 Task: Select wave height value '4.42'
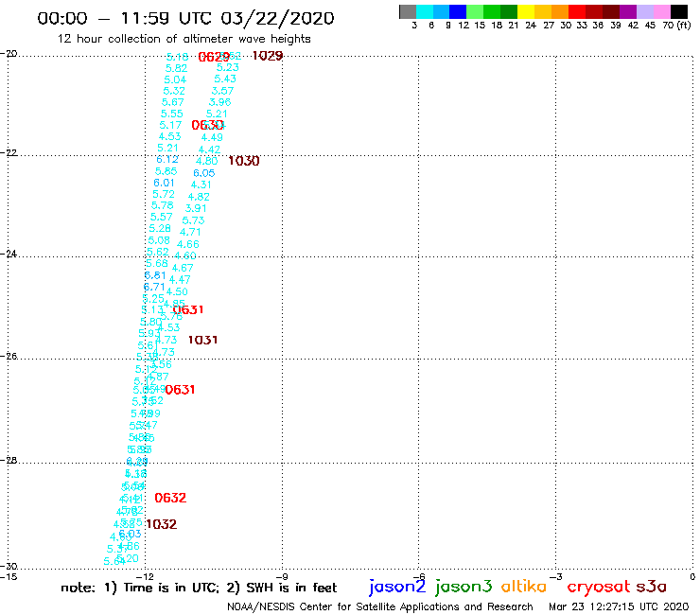click(209, 149)
